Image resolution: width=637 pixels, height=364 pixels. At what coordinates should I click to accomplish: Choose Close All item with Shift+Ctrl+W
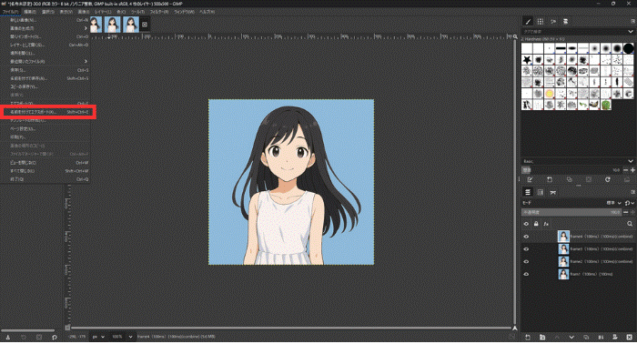click(45, 171)
